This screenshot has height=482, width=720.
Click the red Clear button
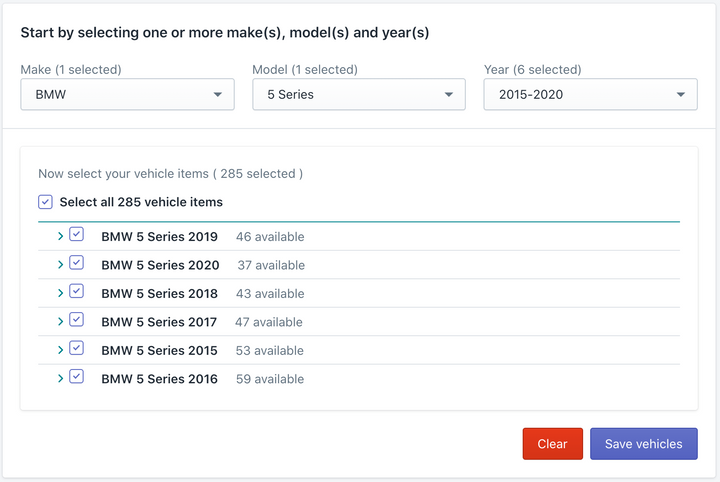[552, 444]
